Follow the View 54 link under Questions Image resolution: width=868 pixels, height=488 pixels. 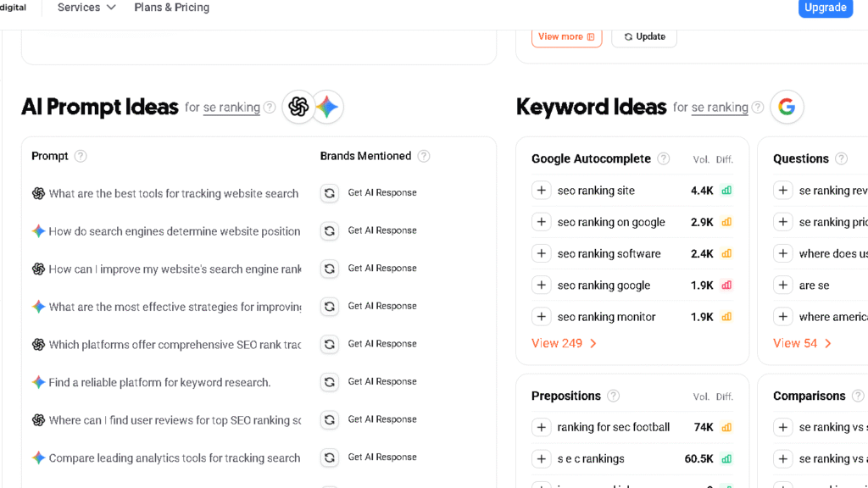(x=795, y=343)
